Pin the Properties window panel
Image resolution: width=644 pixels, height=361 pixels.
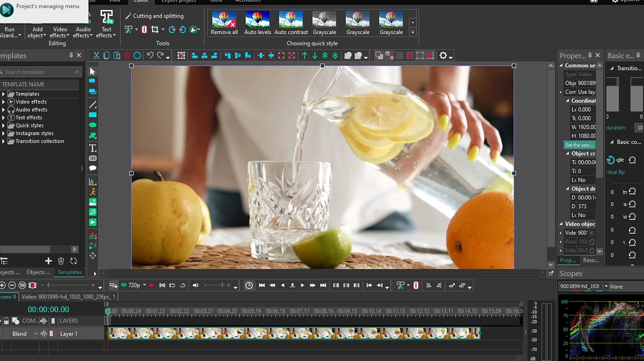click(590, 55)
